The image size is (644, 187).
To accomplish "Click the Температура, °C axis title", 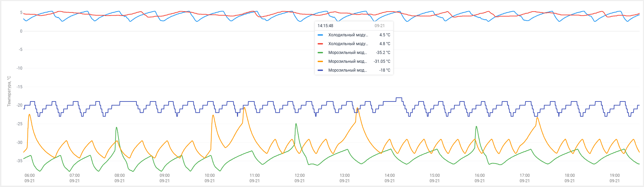I will pyautogui.click(x=9, y=91).
